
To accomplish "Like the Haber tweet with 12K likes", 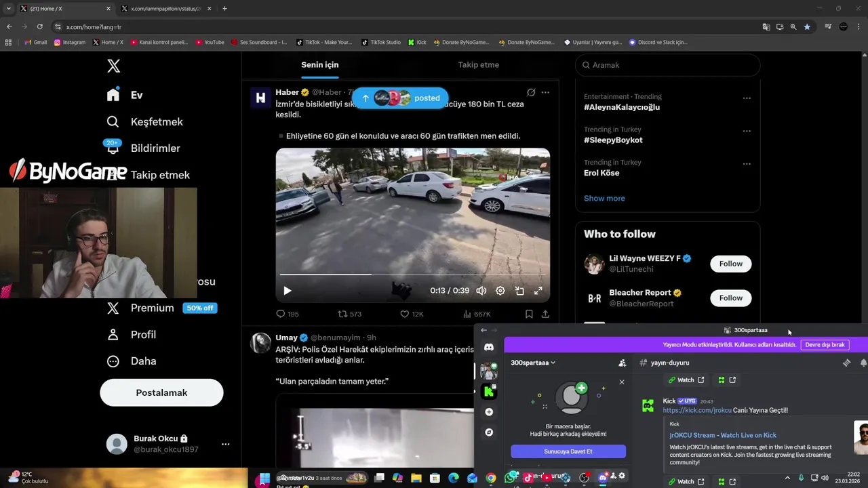I will 412,314.
